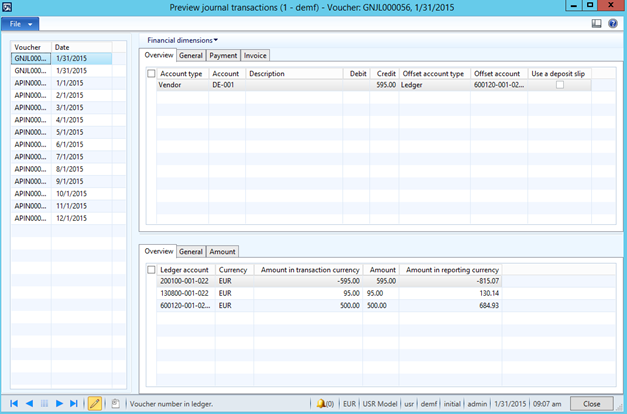The image size is (627, 414).
Task: Tick the select-all checkbox beside Account type
Action: pos(151,74)
